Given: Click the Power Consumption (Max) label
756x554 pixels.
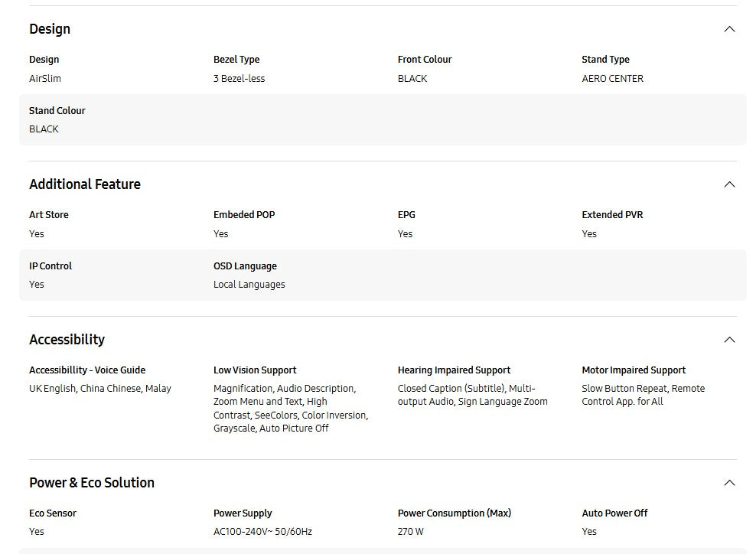Looking at the screenshot, I should click(455, 513).
